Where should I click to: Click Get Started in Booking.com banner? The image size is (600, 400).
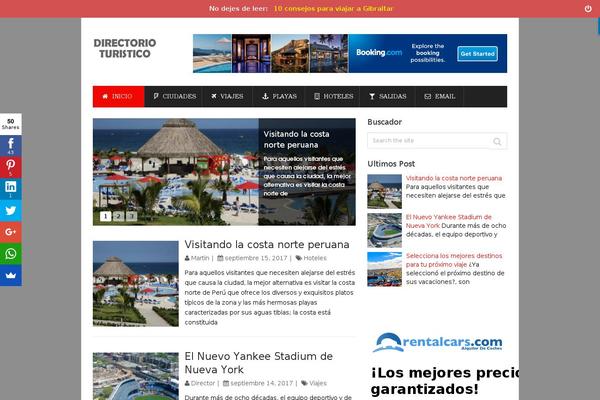click(478, 54)
